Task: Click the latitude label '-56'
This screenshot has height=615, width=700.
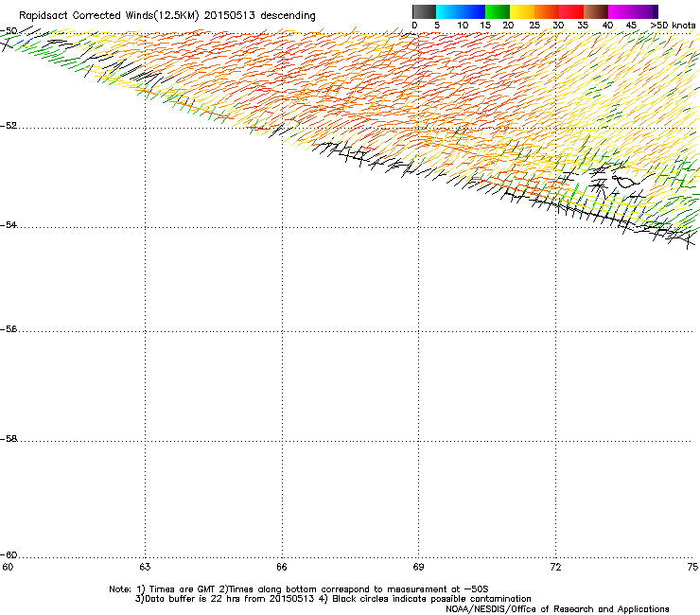Action: 9,329
